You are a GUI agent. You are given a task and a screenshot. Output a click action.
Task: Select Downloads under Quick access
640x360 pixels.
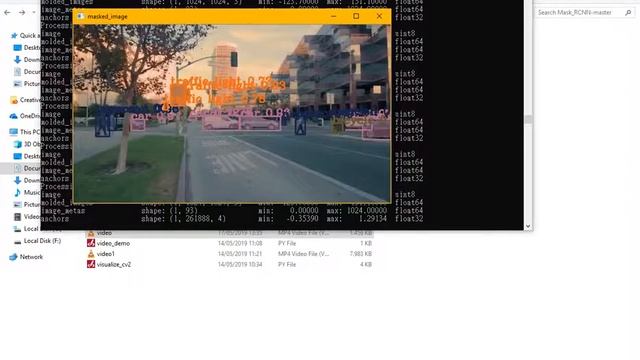pos(27,60)
